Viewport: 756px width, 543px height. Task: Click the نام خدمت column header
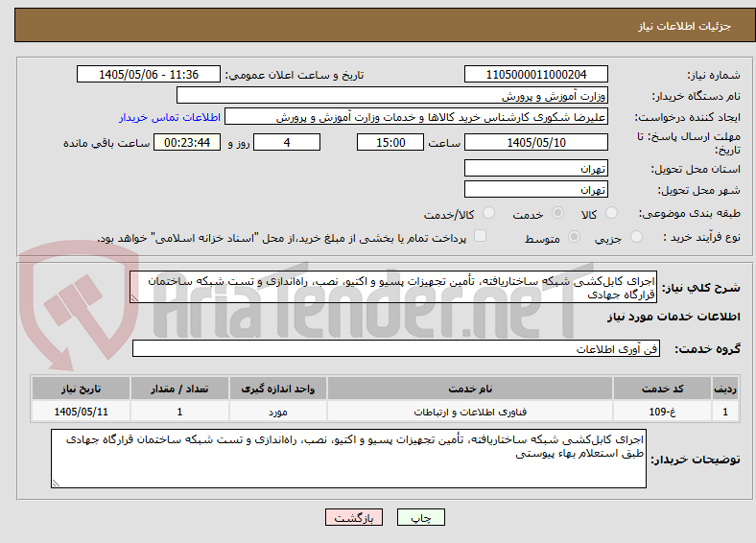(x=470, y=389)
